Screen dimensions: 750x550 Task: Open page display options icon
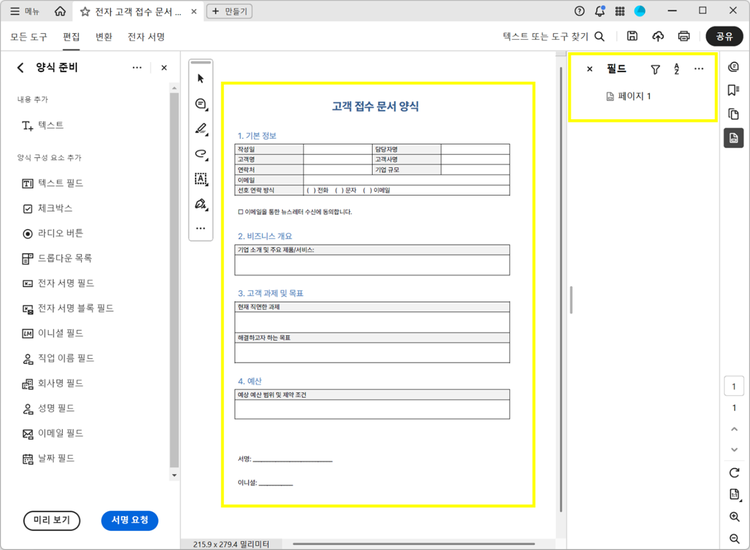tap(735, 495)
